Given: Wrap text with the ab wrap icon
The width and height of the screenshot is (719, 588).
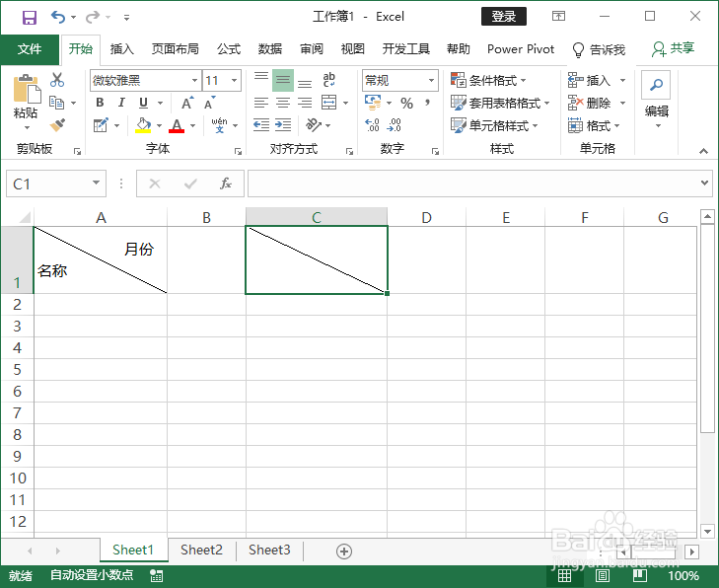Looking at the screenshot, I should click(328, 80).
